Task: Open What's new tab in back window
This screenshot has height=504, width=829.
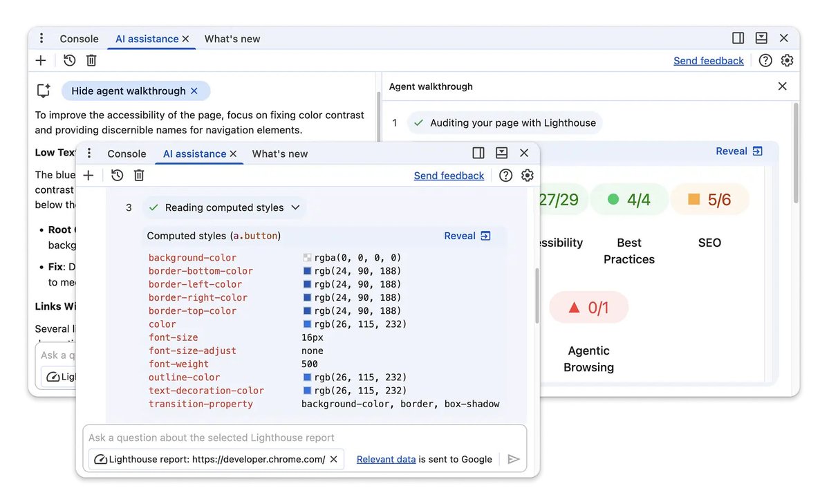Action: (x=232, y=39)
